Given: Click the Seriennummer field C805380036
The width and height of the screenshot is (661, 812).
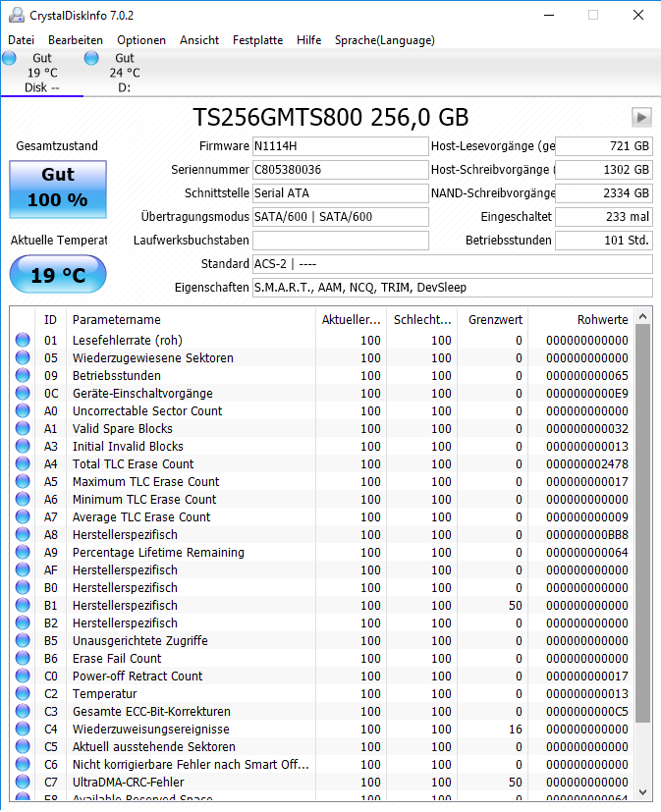Looking at the screenshot, I should tap(341, 169).
